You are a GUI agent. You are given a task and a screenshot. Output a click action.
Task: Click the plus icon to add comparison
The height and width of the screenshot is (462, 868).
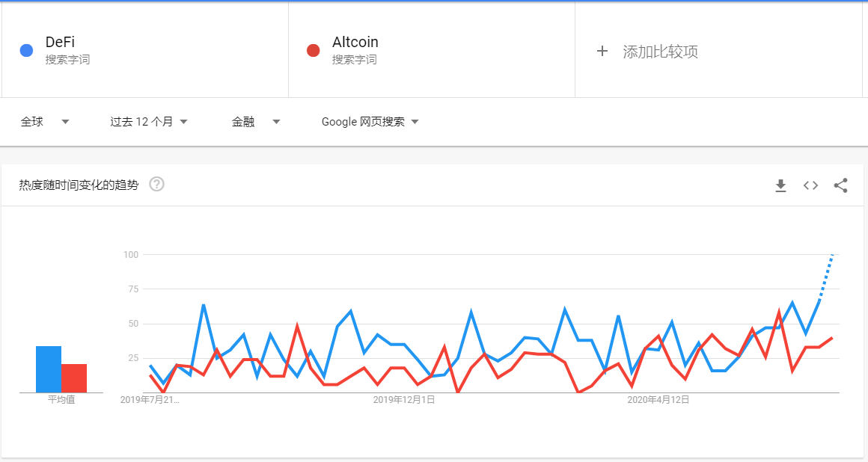pos(602,51)
